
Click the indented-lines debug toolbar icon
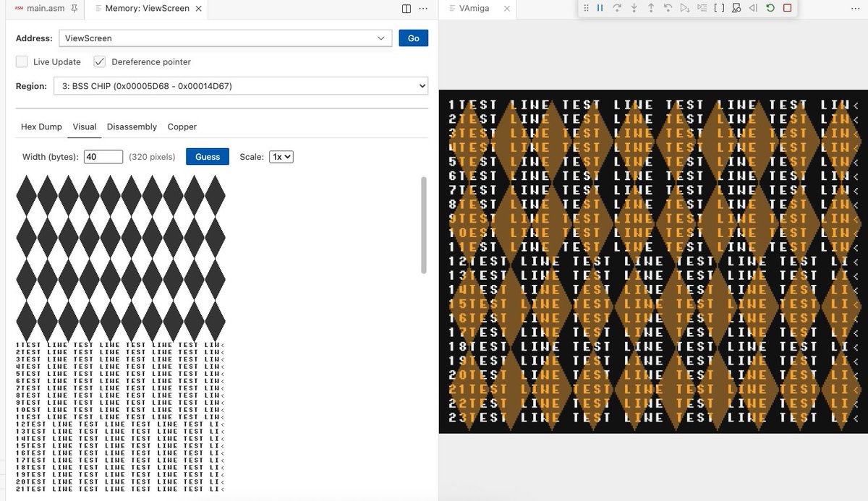(x=702, y=8)
